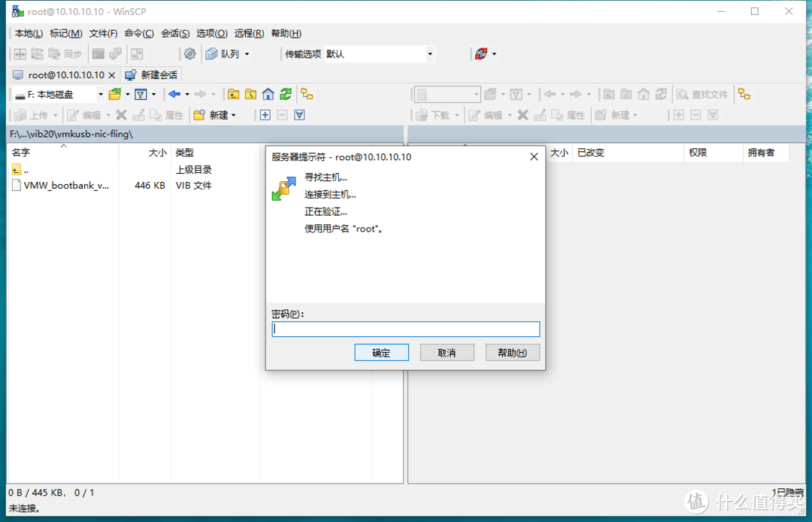This screenshot has height=522, width=812.
Task: Click the local select files plus icon
Action: click(265, 115)
